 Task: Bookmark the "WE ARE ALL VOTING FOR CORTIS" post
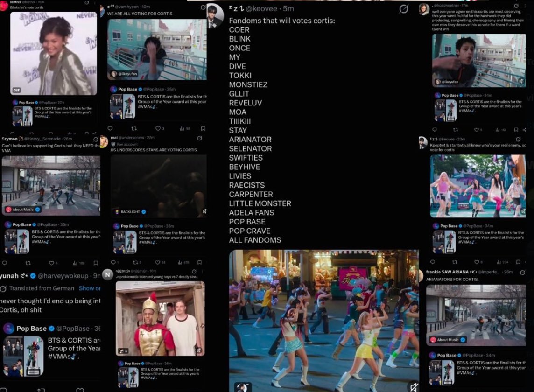click(204, 128)
